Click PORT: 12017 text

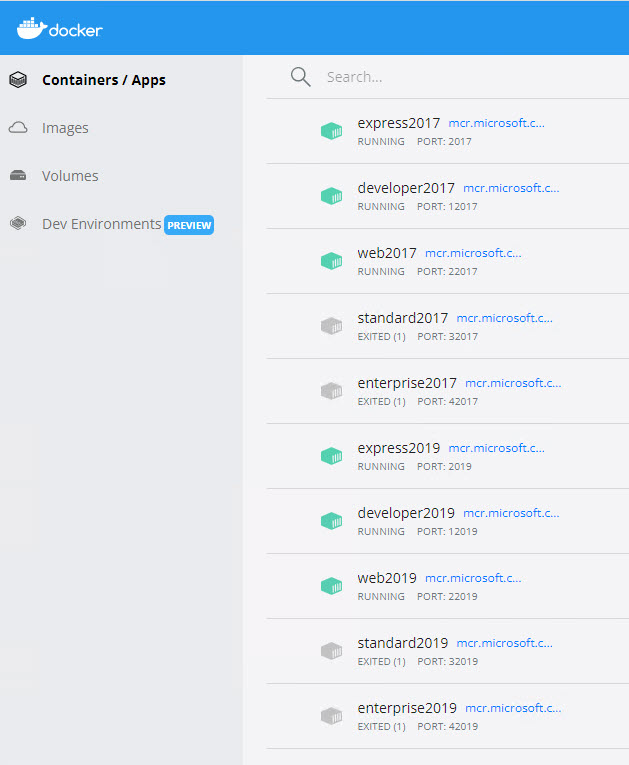pyautogui.click(x=447, y=206)
